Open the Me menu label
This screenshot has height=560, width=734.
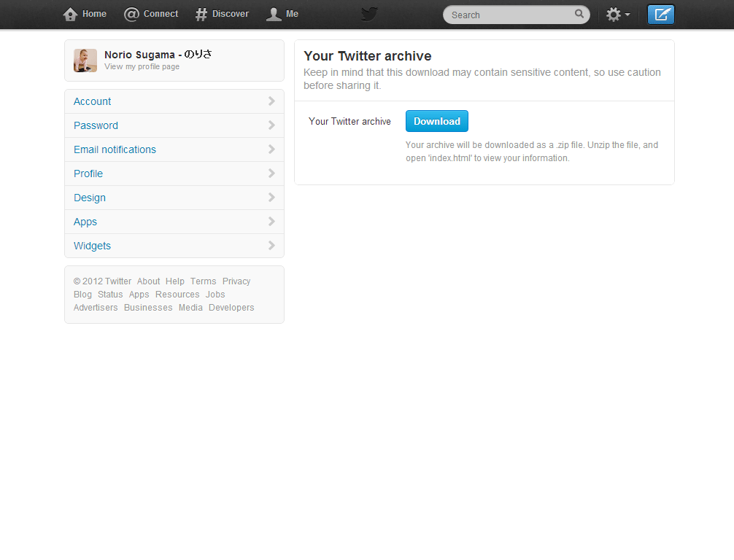click(292, 14)
